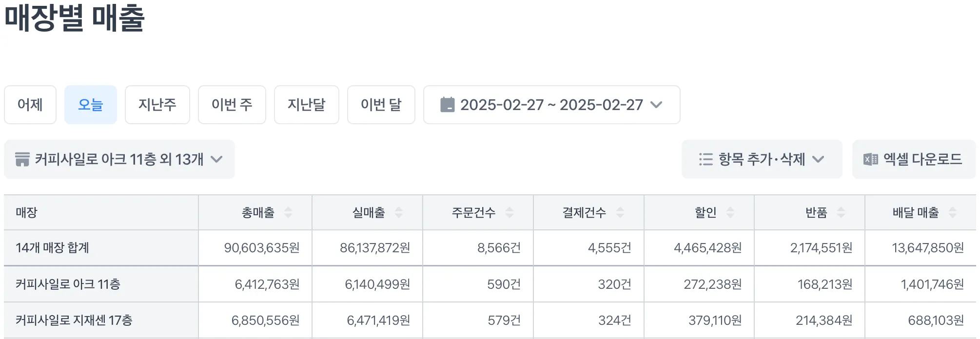Viewport: 980px width, 339px height.
Task: Sort by 주문건수 column arrows
Action: (510, 212)
